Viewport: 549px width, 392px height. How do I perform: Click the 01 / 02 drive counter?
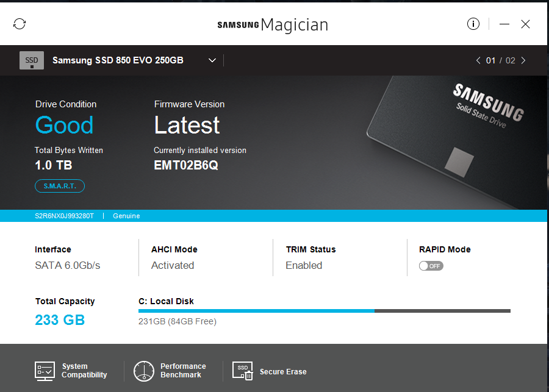(x=500, y=60)
